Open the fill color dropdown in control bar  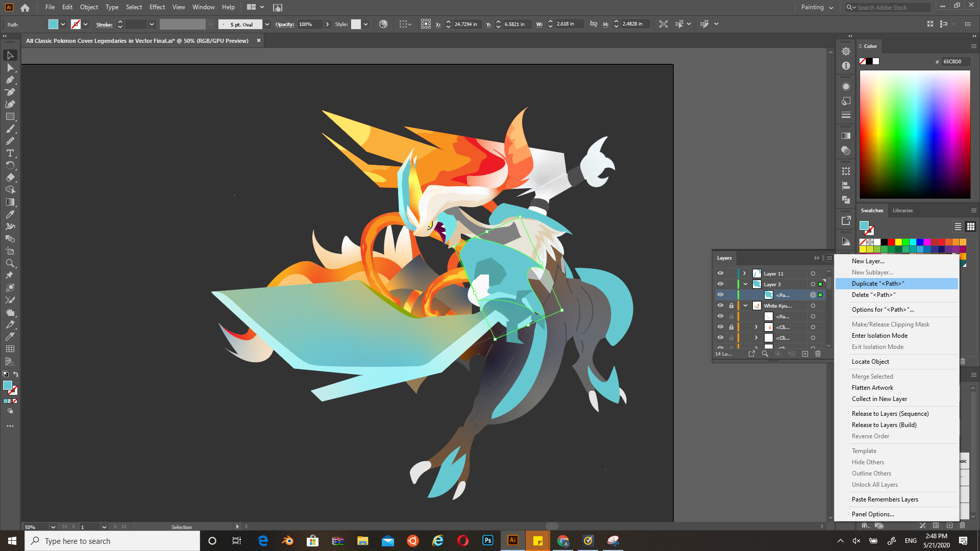pyautogui.click(x=63, y=24)
